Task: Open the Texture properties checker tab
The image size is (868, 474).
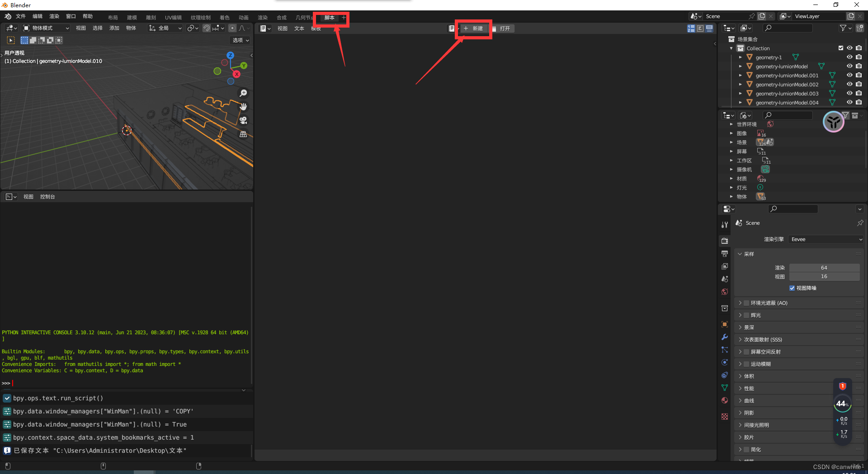Action: 725,417
